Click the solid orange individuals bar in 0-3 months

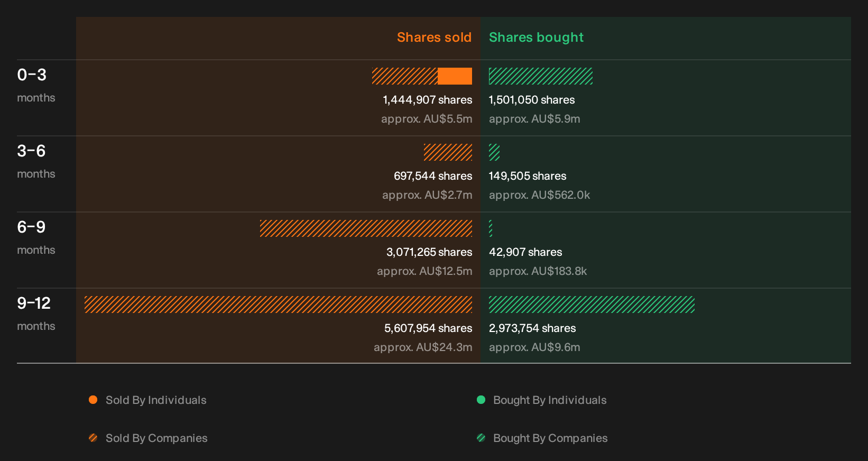tap(455, 76)
